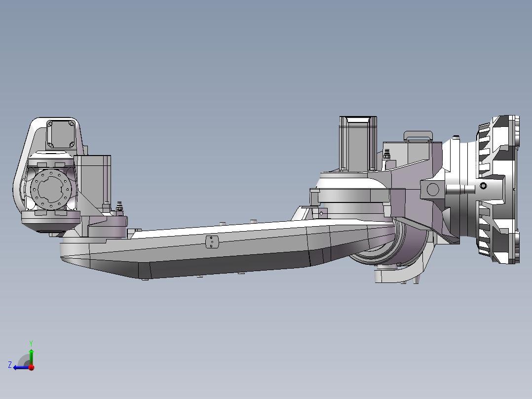
Task: Click the red origin sphere of the triad
Action: click(31, 367)
